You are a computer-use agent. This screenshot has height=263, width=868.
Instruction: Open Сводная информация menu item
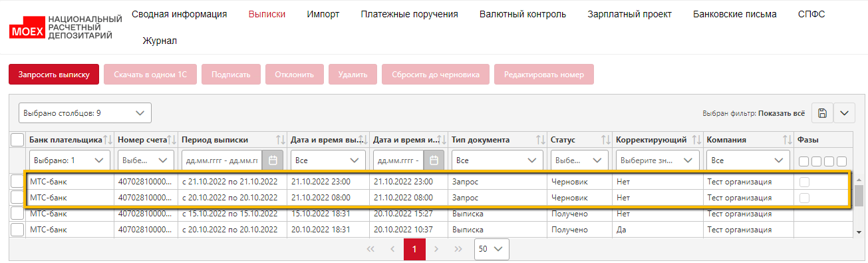[x=180, y=14]
